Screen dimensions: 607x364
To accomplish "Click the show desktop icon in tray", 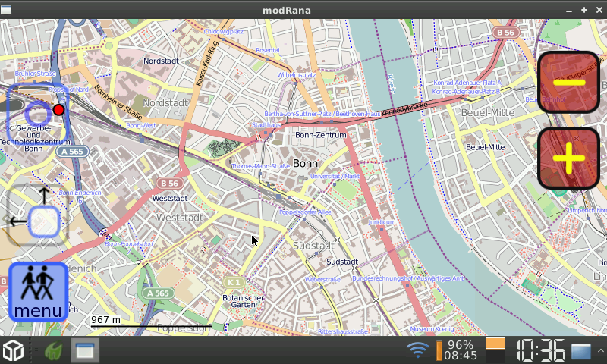I will pyautogui.click(x=581, y=351).
